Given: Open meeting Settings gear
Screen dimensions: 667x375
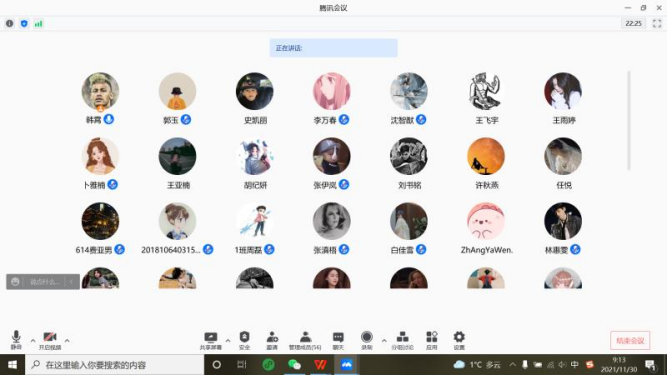Looking at the screenshot, I should [x=459, y=341].
